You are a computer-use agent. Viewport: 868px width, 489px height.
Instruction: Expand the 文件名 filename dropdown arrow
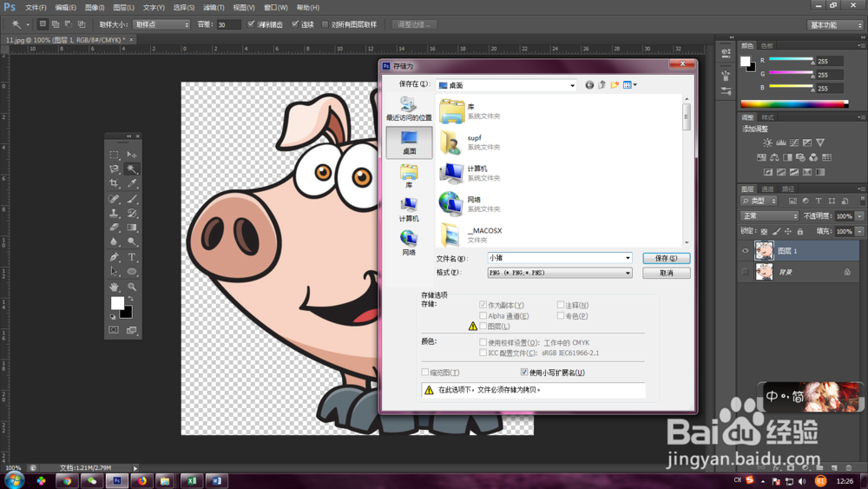tap(628, 258)
